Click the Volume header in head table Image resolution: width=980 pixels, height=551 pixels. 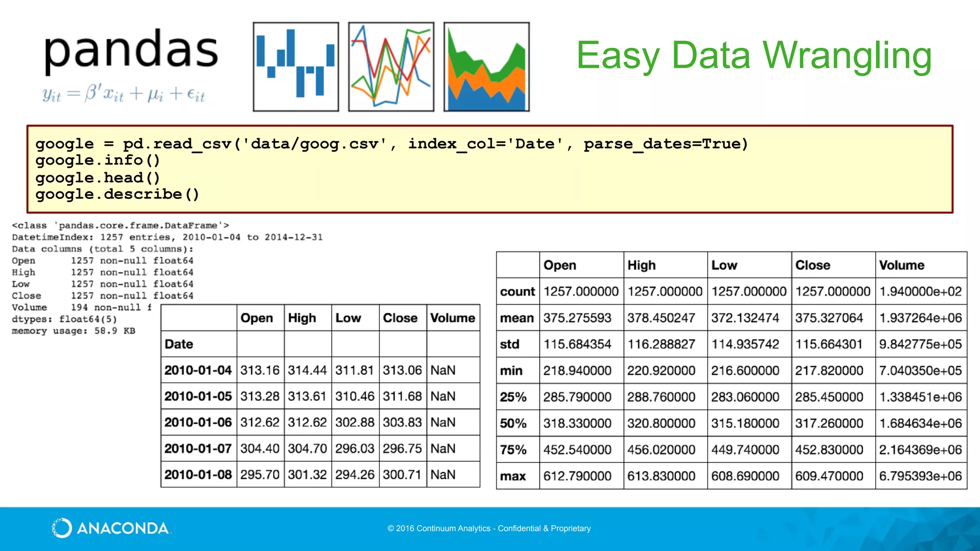pyautogui.click(x=453, y=318)
